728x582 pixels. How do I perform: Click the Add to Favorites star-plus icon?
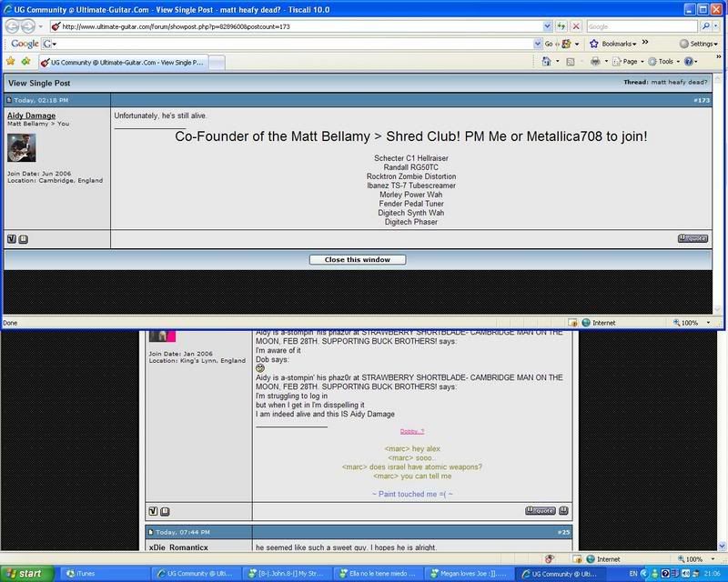point(26,61)
